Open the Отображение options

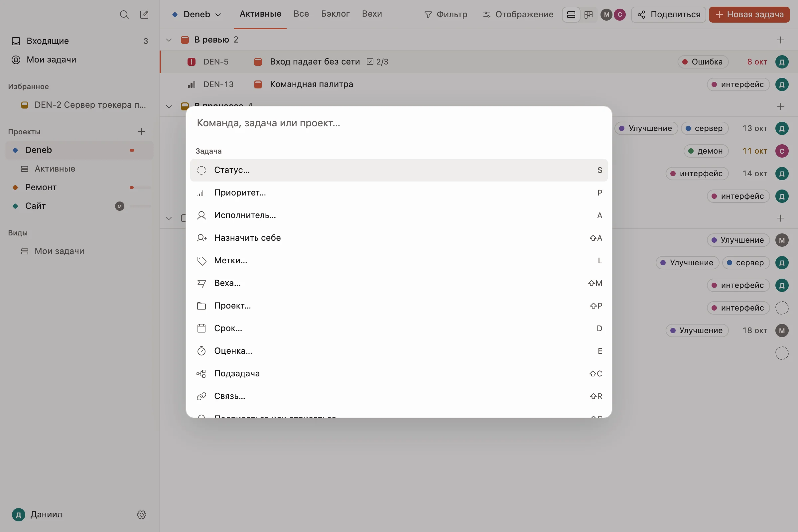[x=518, y=15]
